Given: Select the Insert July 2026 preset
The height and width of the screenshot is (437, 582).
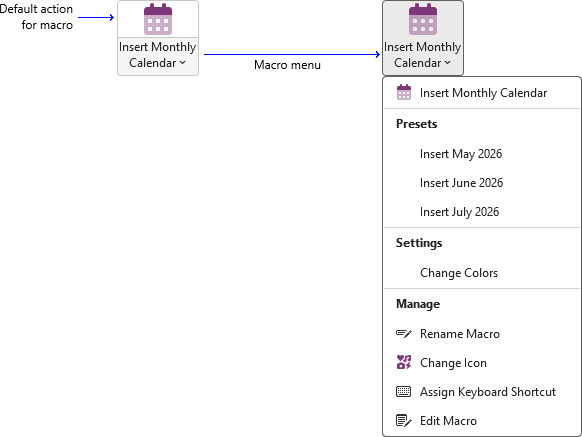Looking at the screenshot, I should click(482, 212).
